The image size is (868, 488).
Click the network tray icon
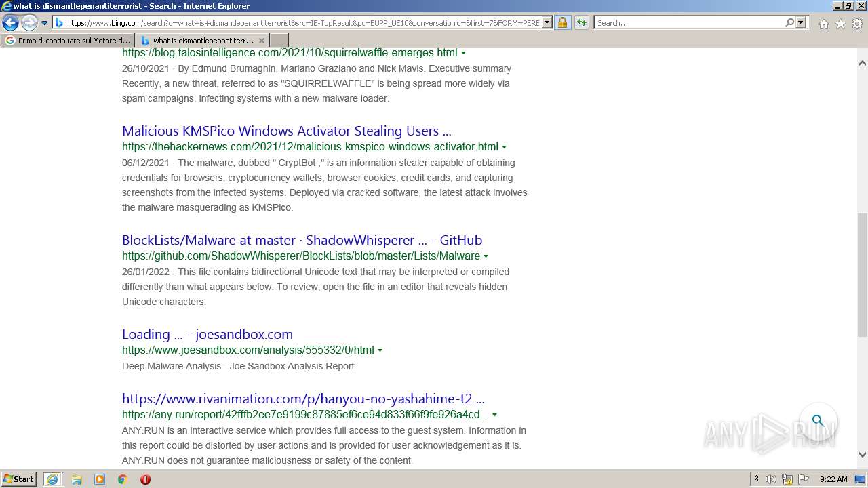point(787,479)
